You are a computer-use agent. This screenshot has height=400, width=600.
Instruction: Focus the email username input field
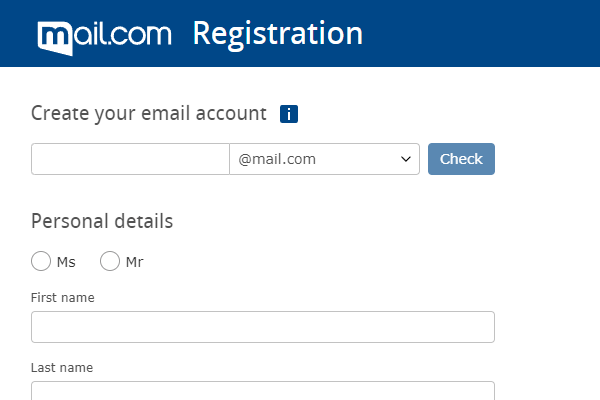coord(130,159)
